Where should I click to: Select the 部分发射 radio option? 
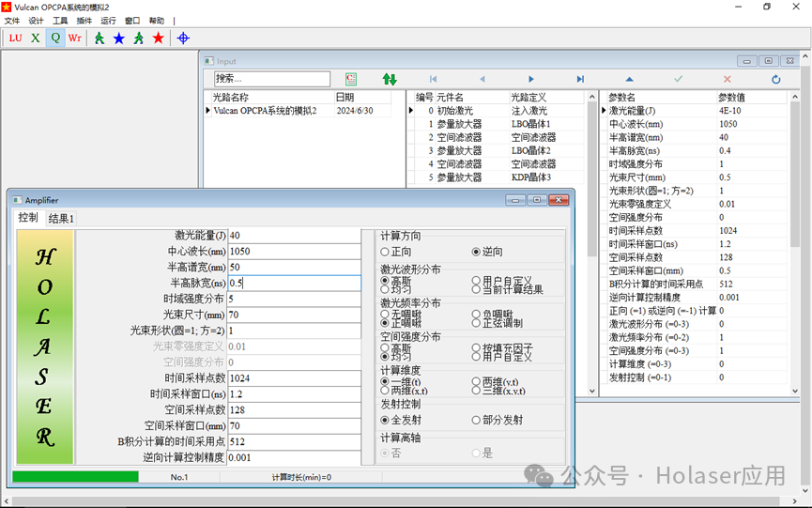pyautogui.click(x=498, y=420)
